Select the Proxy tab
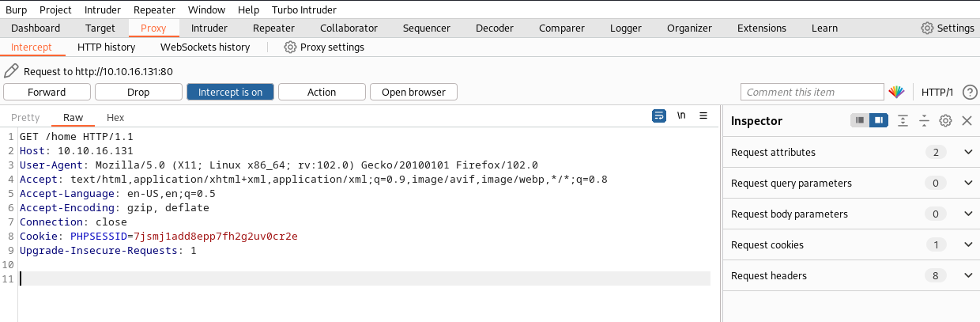The height and width of the screenshot is (322, 980). 153,28
